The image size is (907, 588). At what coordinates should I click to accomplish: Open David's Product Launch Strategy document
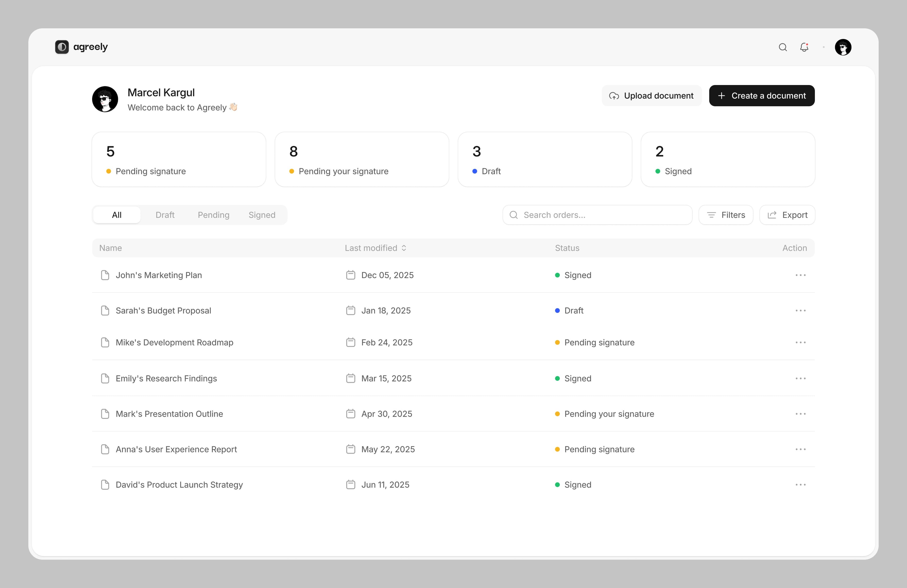click(x=179, y=485)
